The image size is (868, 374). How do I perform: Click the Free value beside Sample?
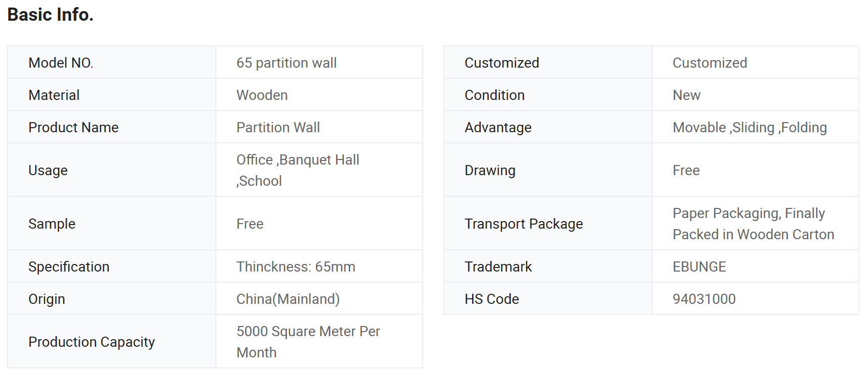pos(250,224)
